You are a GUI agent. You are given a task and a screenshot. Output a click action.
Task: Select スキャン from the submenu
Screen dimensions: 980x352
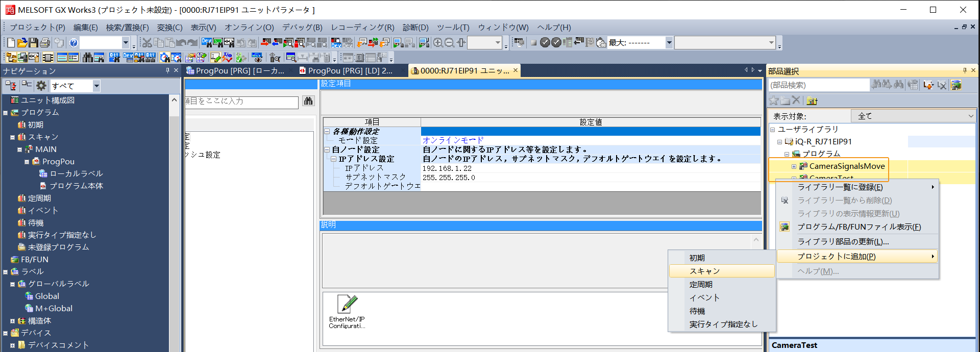coord(704,271)
